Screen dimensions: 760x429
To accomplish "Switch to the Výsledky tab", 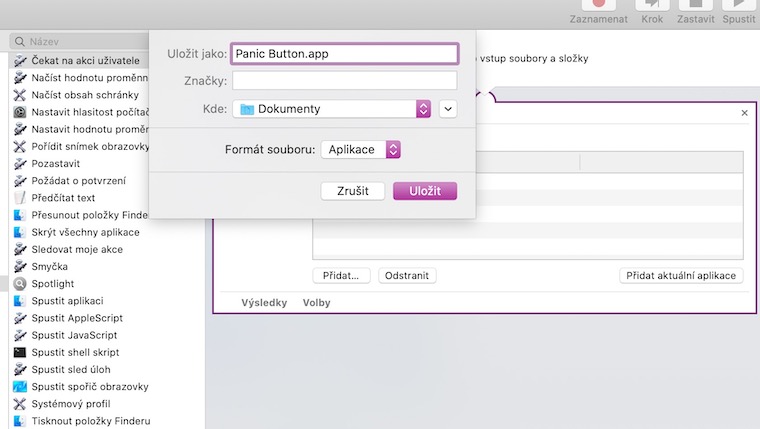I will pos(264,302).
